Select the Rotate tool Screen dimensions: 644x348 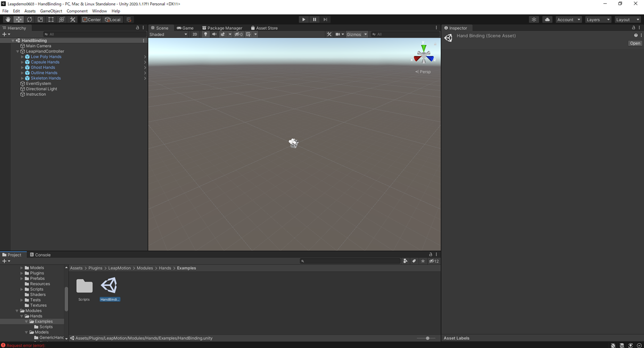tap(29, 20)
